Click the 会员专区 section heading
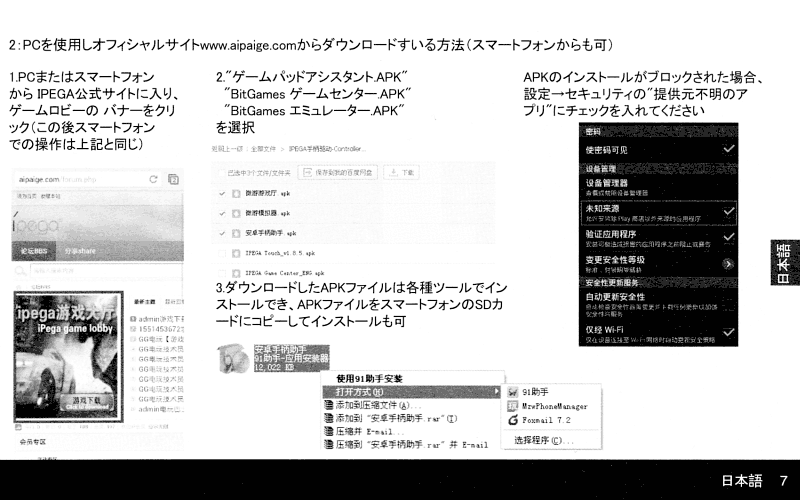This screenshot has height=500, width=800. tap(33, 442)
